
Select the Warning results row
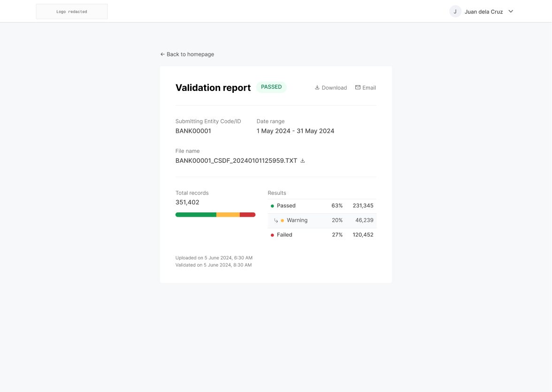click(x=322, y=220)
